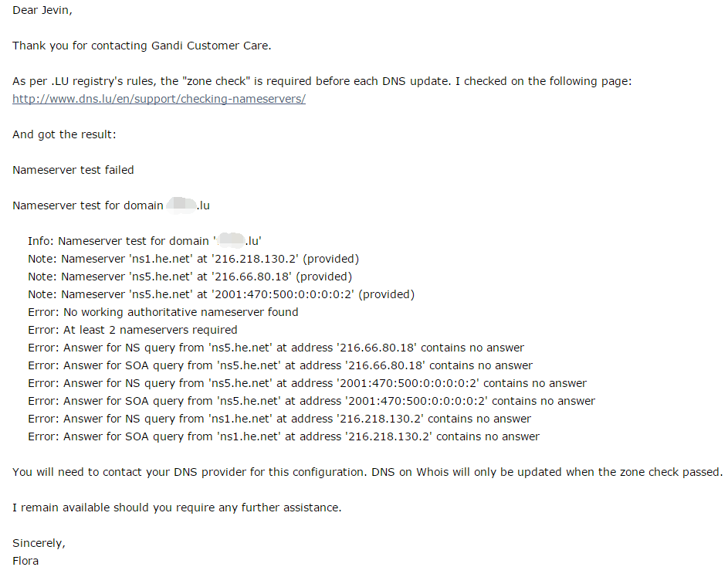The height and width of the screenshot is (567, 728).
Task: Click the blurred domain name before .lu
Action: pos(181,205)
